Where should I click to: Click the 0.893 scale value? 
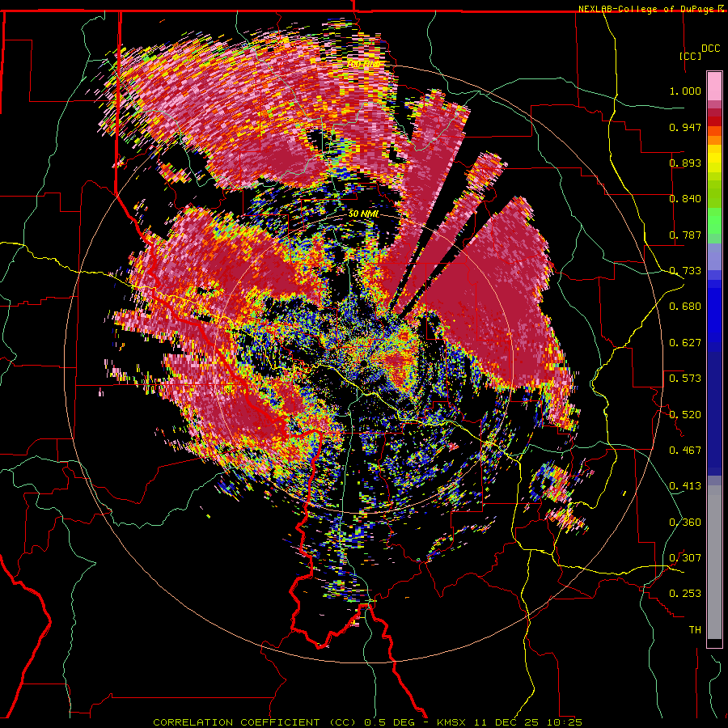pos(685,163)
